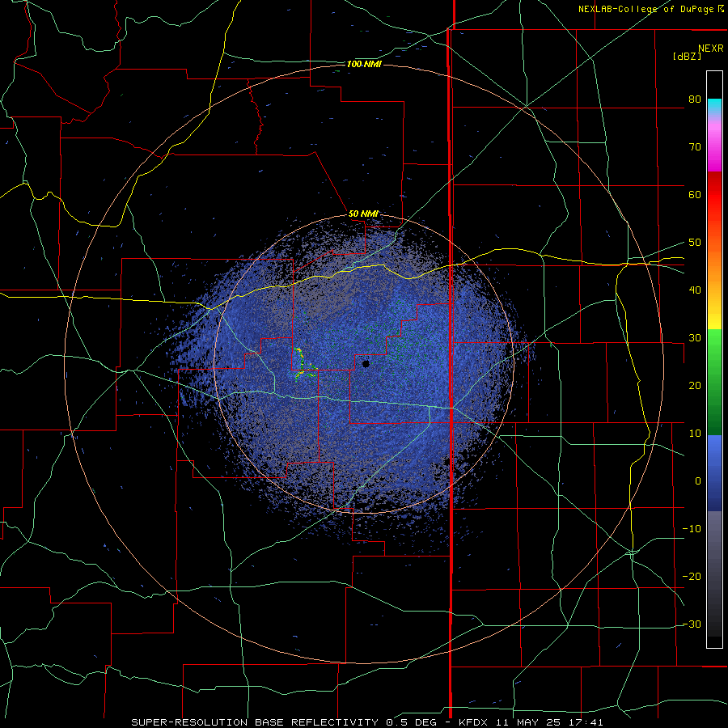Viewport: 728px width, 728px height.
Task: Click the 30 dBZ scale value
Action: tap(695, 338)
